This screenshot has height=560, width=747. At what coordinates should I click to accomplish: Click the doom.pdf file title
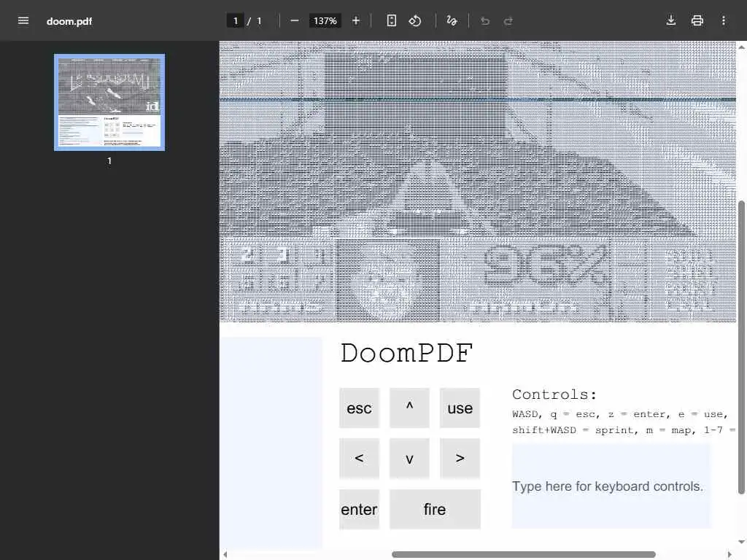point(69,21)
